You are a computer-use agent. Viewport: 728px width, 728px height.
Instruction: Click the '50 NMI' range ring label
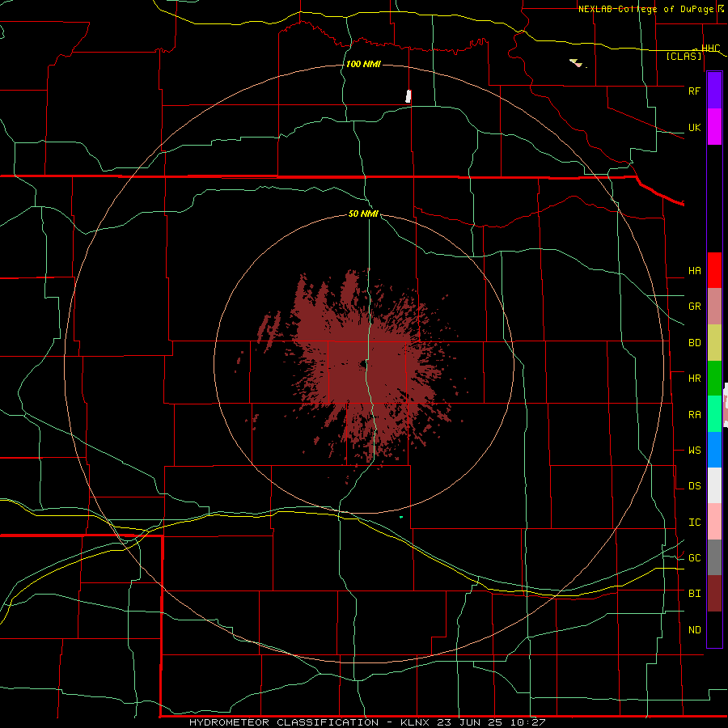(363, 214)
